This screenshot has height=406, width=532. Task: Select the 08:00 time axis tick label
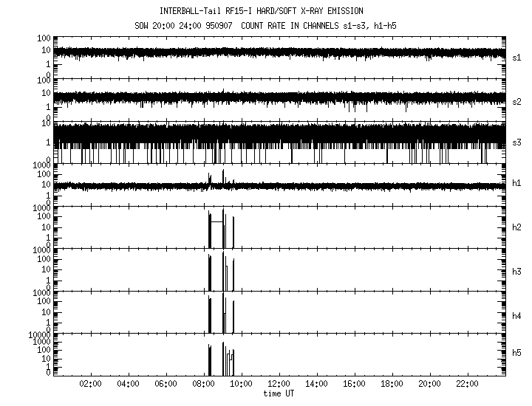204,385
